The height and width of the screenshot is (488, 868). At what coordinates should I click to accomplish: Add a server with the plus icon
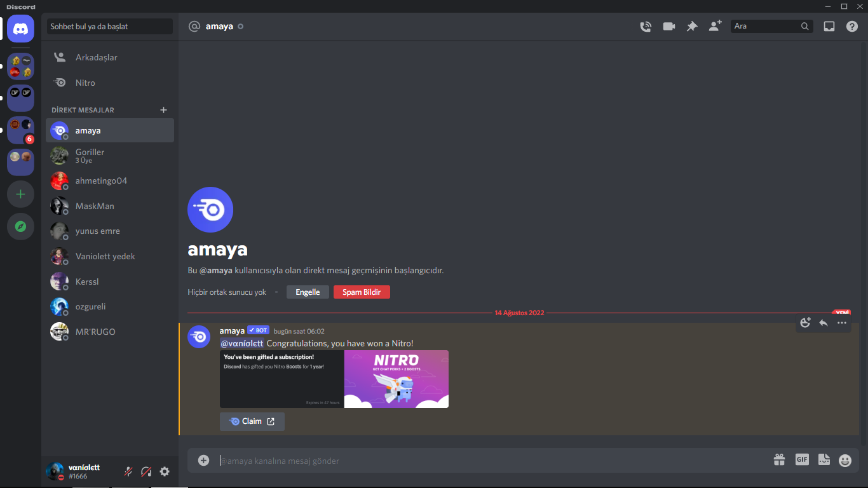click(x=20, y=194)
